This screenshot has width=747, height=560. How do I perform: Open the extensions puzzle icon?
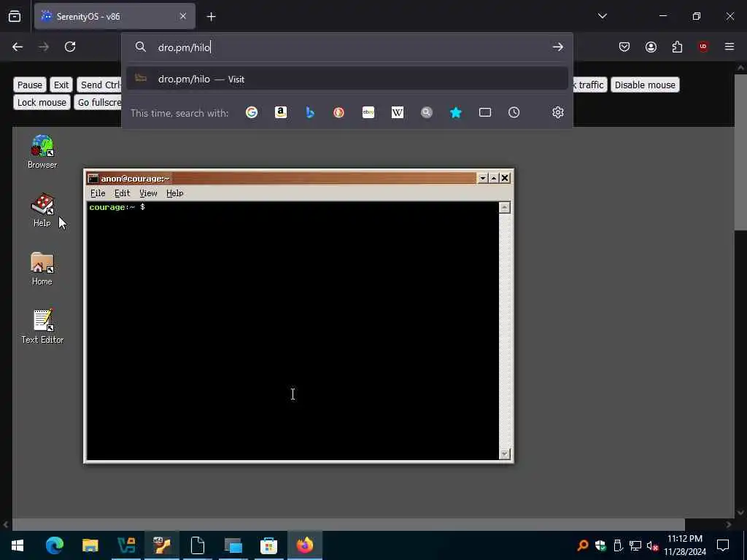point(677,47)
